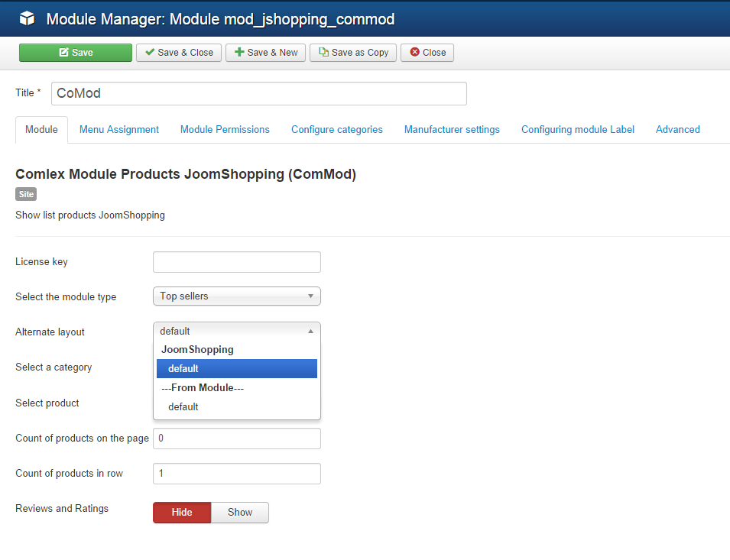Open the Manufacturer settings tab
Viewport: 730px width, 560px height.
(x=452, y=130)
